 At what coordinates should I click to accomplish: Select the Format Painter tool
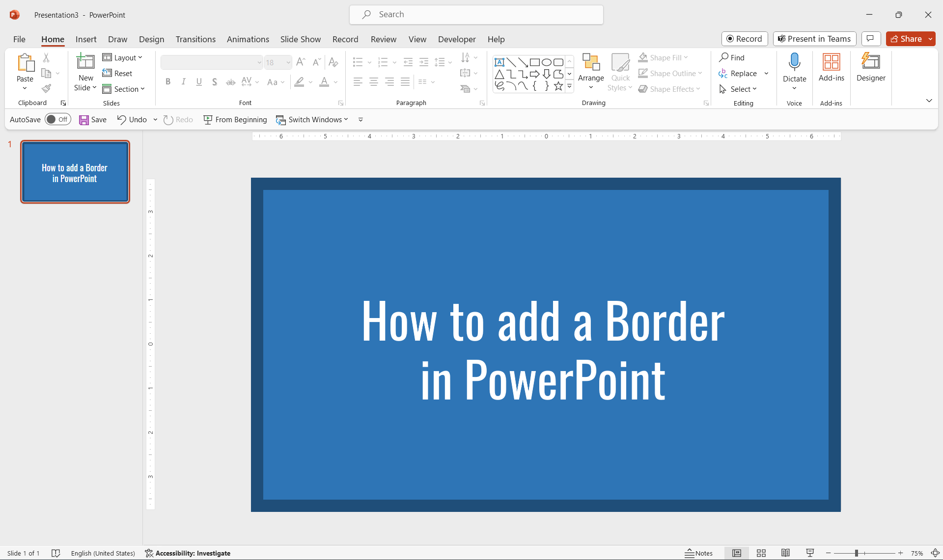[47, 89]
